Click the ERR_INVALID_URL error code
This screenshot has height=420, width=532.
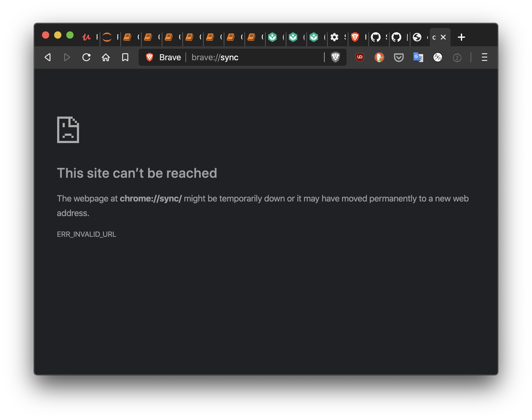(87, 234)
